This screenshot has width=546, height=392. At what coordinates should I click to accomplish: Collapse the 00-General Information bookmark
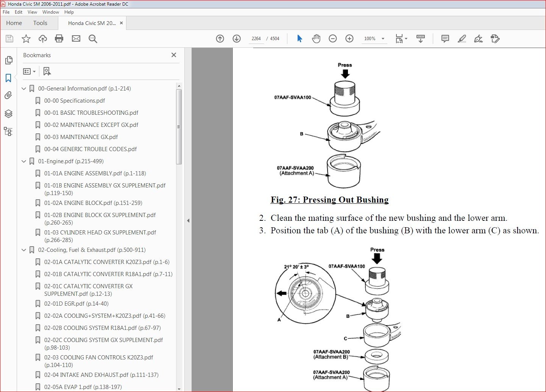click(x=24, y=89)
